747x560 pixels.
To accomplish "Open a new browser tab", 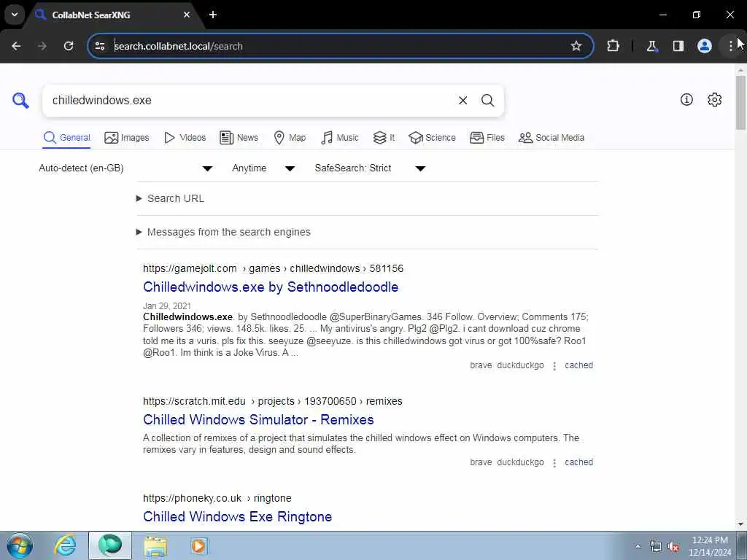I will click(213, 15).
